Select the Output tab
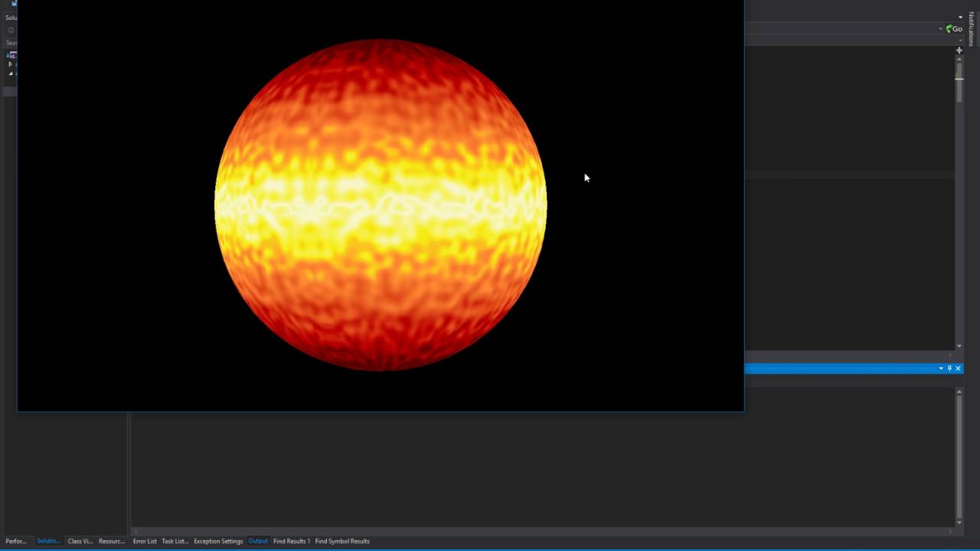This screenshot has width=980, height=551. pos(258,541)
